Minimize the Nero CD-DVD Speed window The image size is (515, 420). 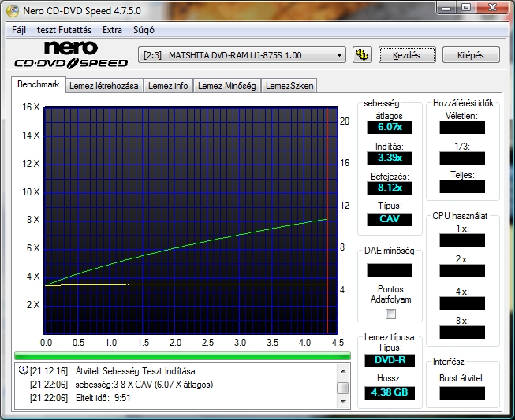click(446, 8)
